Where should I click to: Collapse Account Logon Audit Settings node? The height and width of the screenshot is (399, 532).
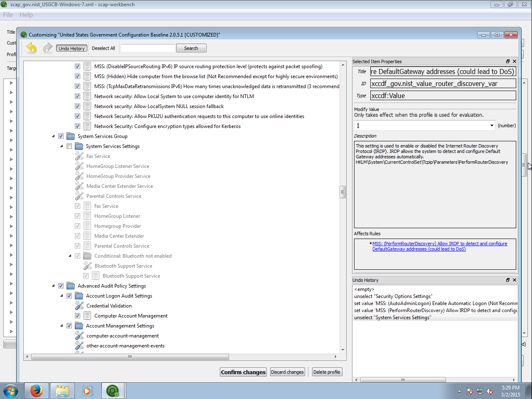coord(62,296)
